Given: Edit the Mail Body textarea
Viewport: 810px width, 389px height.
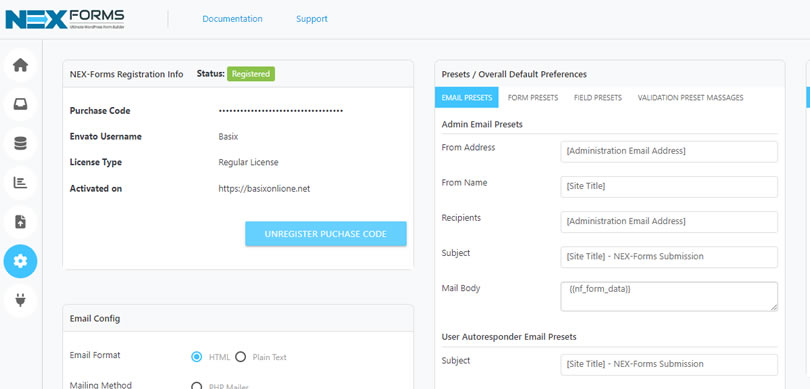Looking at the screenshot, I should pyautogui.click(x=669, y=297).
